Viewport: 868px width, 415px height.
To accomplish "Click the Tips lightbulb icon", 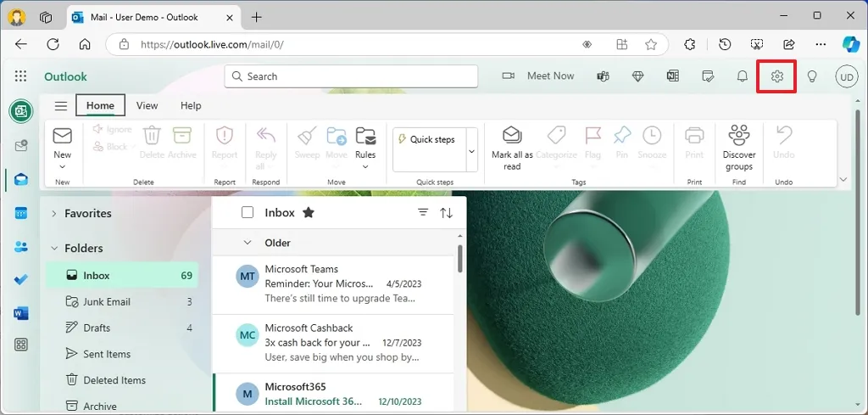I will click(811, 76).
